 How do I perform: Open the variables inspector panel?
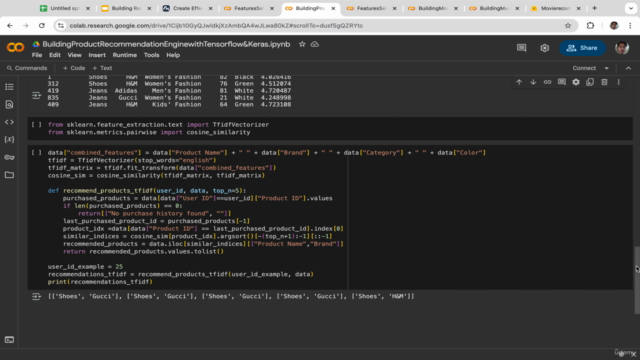pos(9,140)
